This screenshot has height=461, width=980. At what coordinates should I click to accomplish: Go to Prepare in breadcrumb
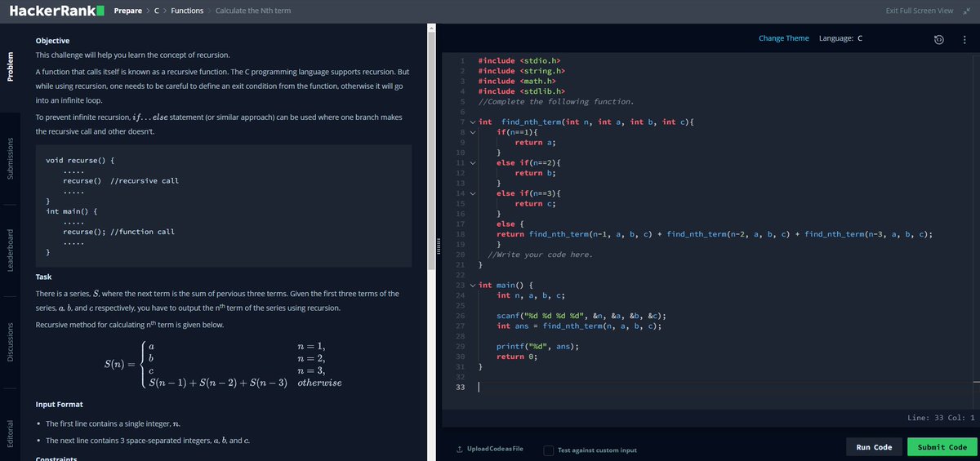click(128, 11)
